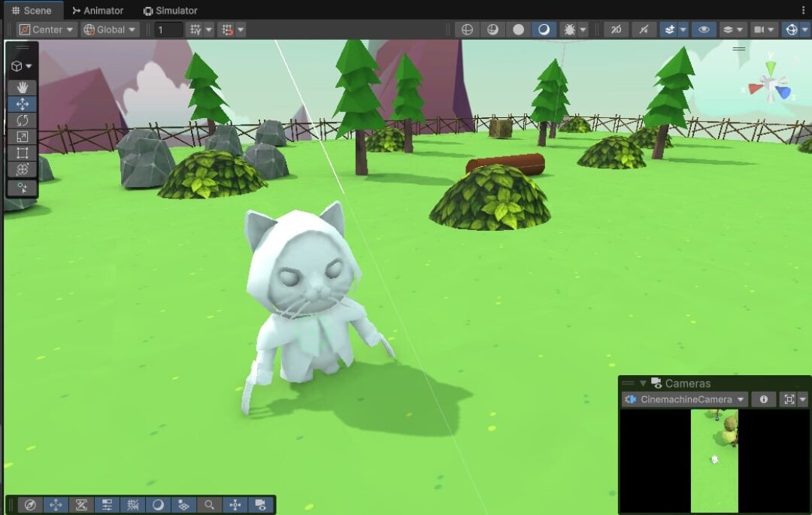Click the grid snap value field
Viewport: 812px width, 515px height.
click(x=169, y=29)
